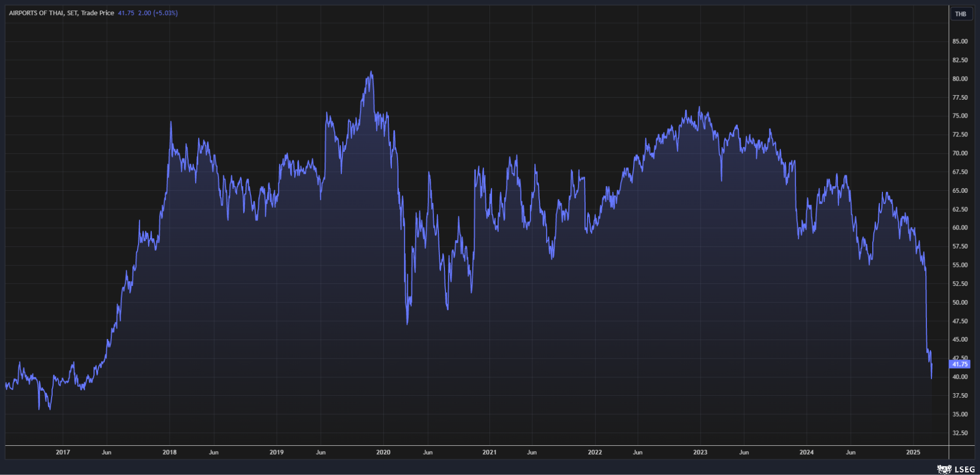Click the 2.00 (+5.03%) change value
The height and width of the screenshot is (475, 980).
point(158,13)
